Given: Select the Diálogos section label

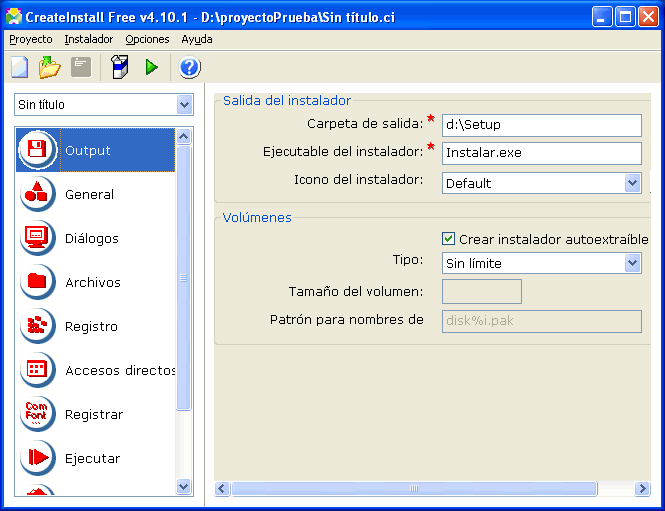Looking at the screenshot, I should coord(92,238).
